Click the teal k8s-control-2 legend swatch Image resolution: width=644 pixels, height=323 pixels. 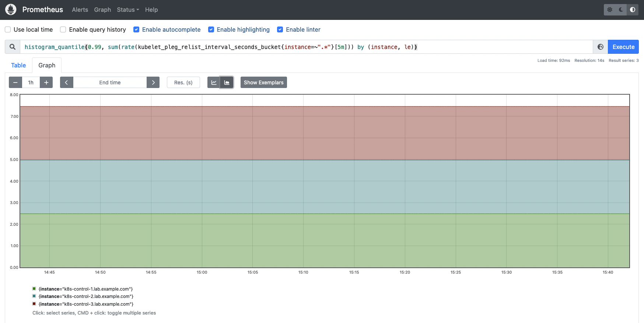[x=34, y=296]
